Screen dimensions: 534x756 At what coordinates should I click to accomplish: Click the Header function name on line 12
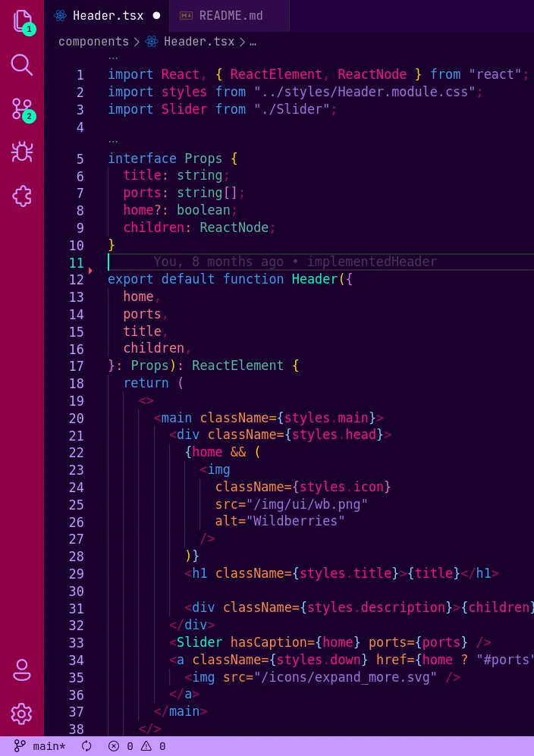coord(315,279)
